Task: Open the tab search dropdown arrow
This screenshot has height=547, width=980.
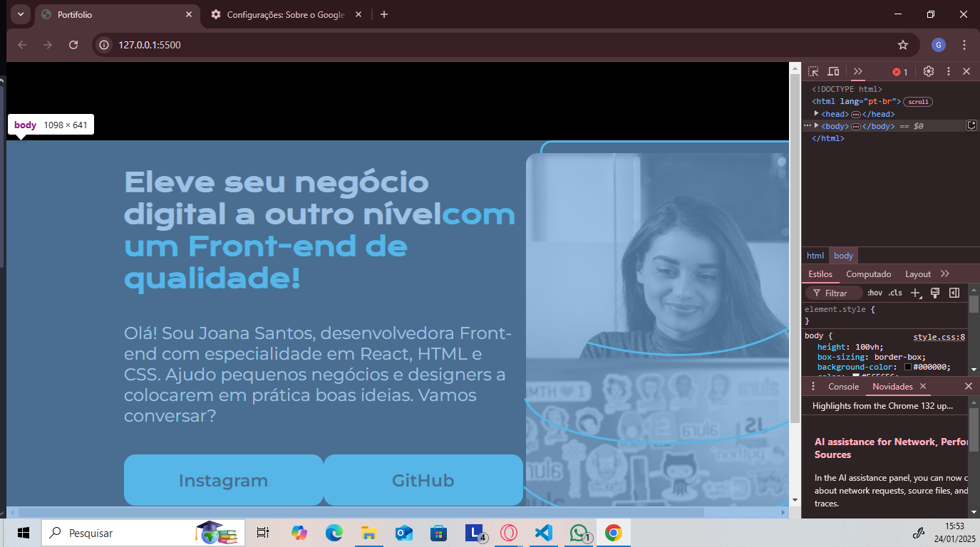Action: tap(20, 14)
